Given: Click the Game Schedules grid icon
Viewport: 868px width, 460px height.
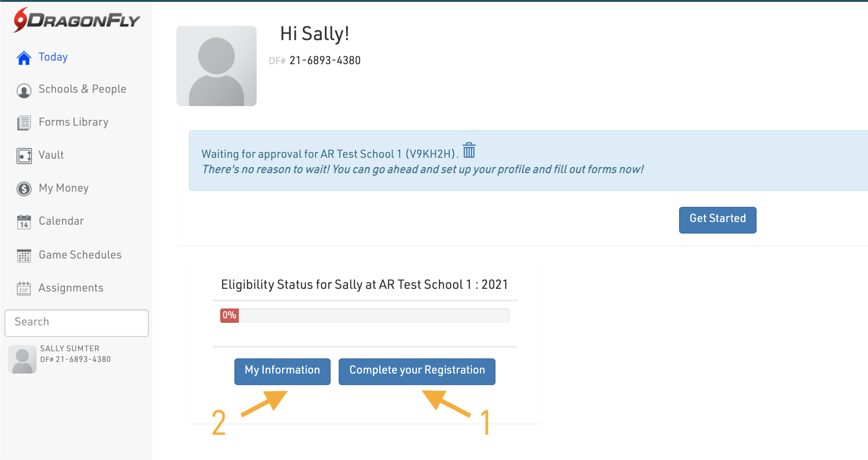Looking at the screenshot, I should tap(24, 255).
